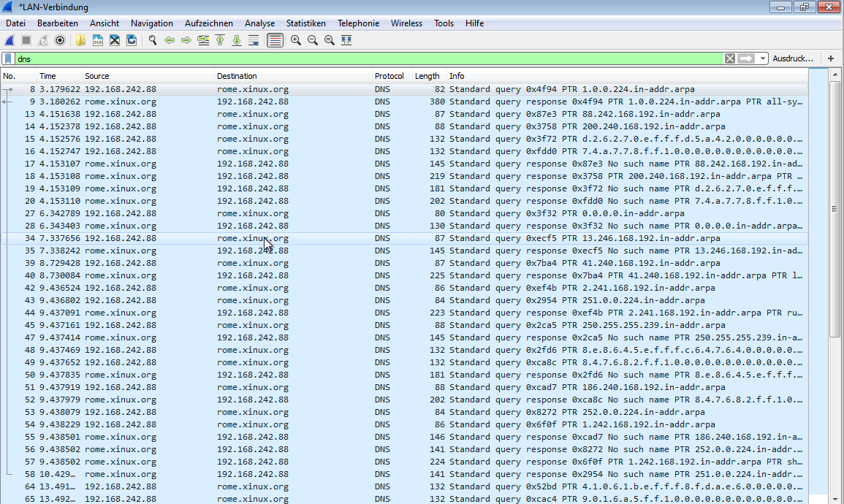Open a saved capture file
This screenshot has height=504, width=844.
coord(79,40)
